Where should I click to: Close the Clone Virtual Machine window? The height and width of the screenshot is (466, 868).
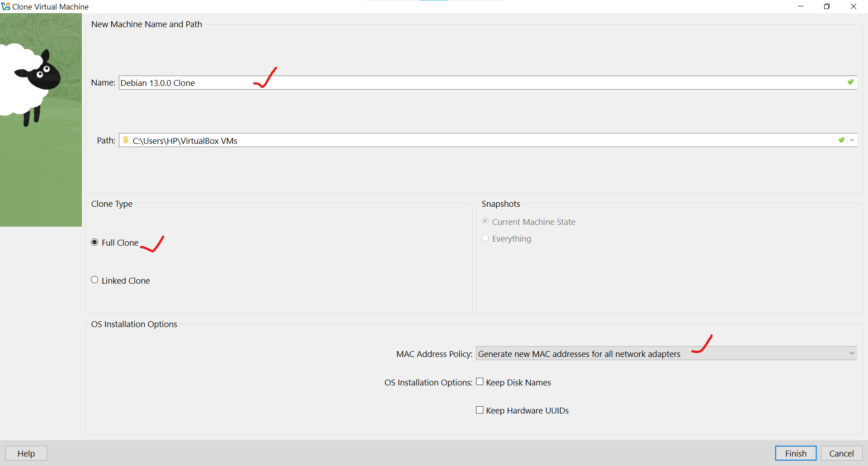(x=854, y=6)
